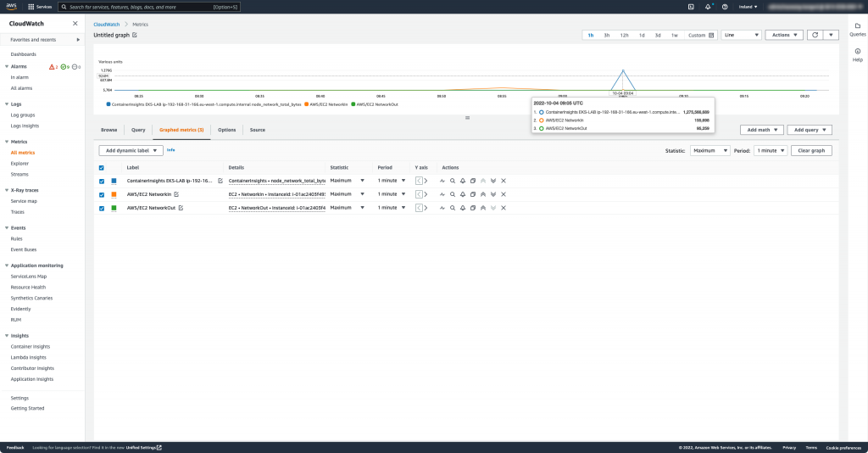Follow the CloudWatch breadcrumb link
Image resolution: width=868 pixels, height=453 pixels.
click(106, 25)
